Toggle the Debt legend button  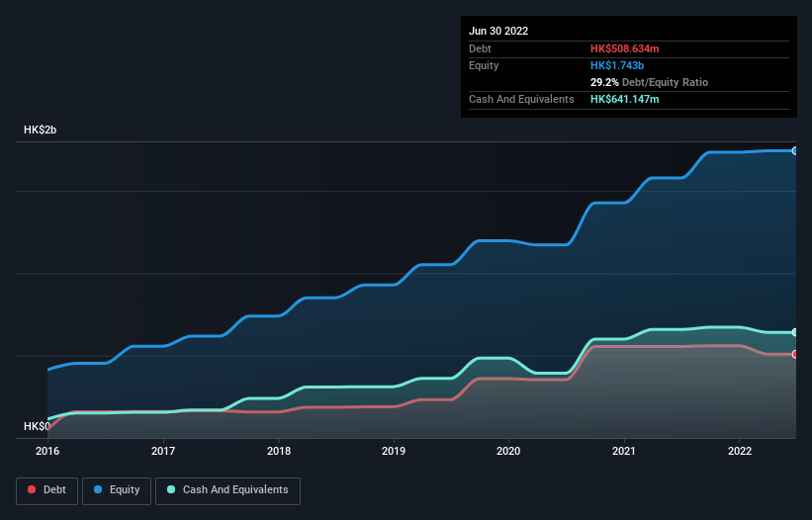coord(46,490)
